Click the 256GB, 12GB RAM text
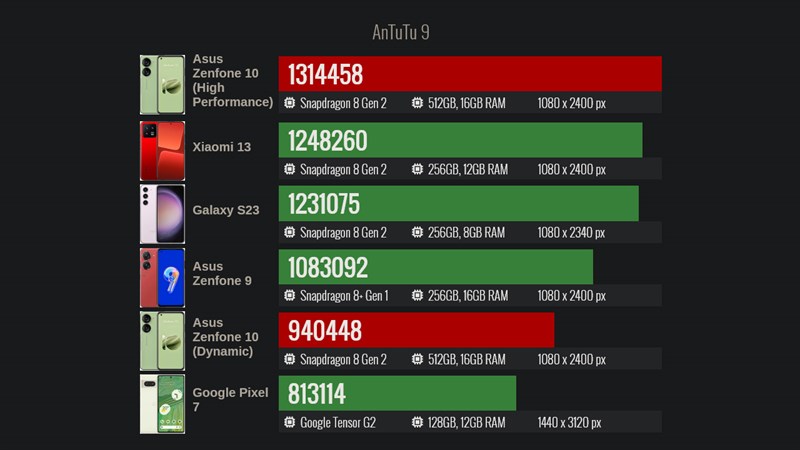 468,169
